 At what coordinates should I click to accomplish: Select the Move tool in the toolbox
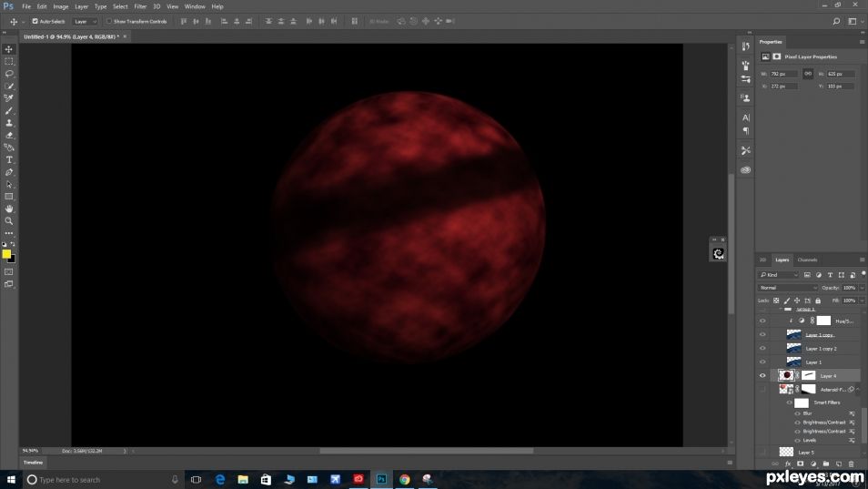click(x=9, y=49)
